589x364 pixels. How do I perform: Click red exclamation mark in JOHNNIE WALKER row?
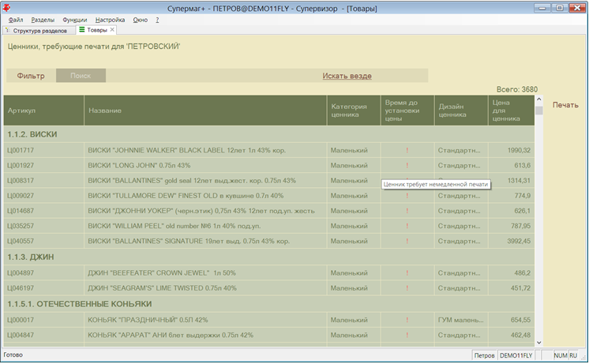coord(407,150)
